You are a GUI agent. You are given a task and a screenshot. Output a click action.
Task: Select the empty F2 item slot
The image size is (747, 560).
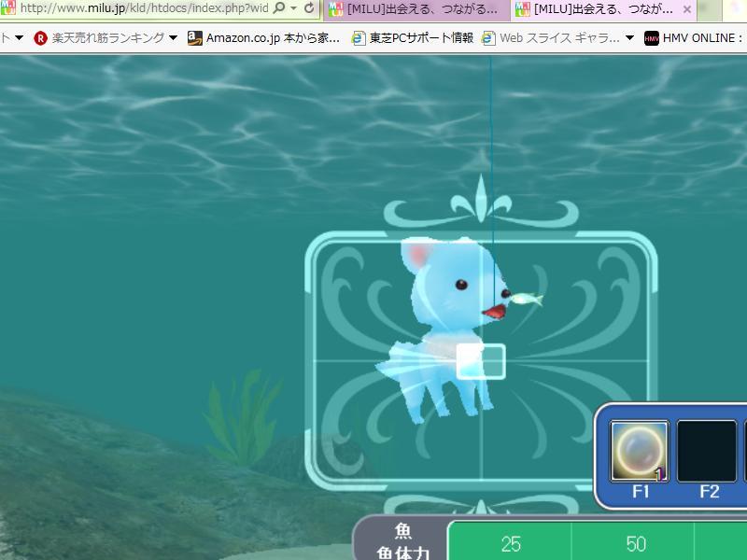pos(707,451)
